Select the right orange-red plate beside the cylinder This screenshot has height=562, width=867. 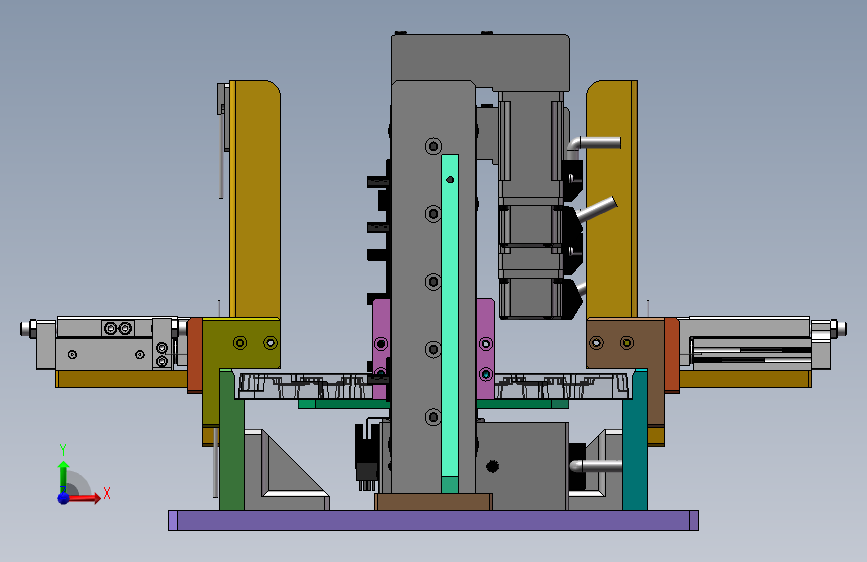[672, 355]
